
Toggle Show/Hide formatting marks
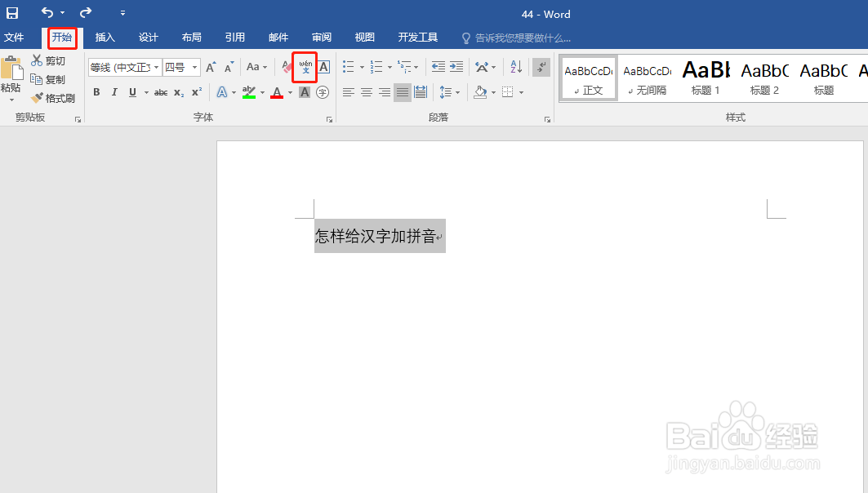(x=541, y=67)
